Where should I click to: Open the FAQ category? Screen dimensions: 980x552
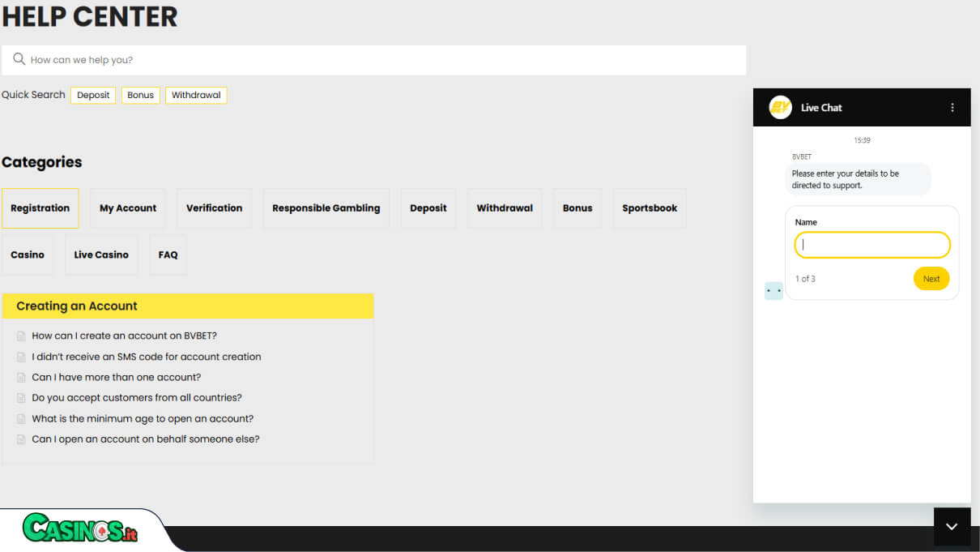click(168, 255)
